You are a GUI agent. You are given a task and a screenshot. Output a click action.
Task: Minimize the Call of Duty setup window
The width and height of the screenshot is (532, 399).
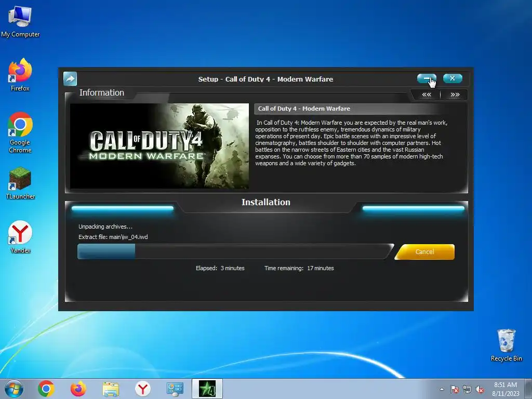(x=427, y=78)
